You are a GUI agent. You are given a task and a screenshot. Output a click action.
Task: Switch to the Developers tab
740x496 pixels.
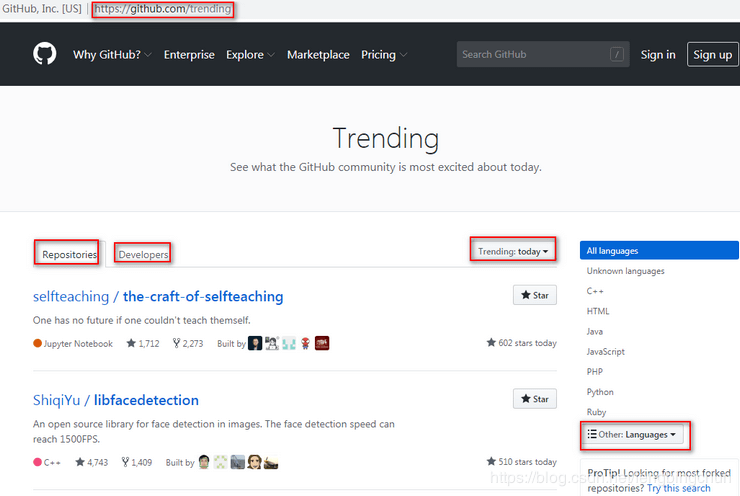click(x=143, y=254)
